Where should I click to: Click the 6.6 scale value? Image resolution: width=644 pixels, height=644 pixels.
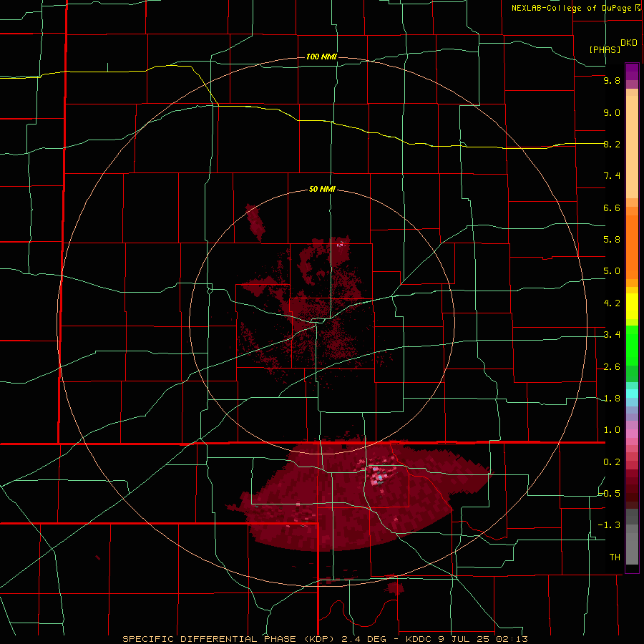pos(612,208)
